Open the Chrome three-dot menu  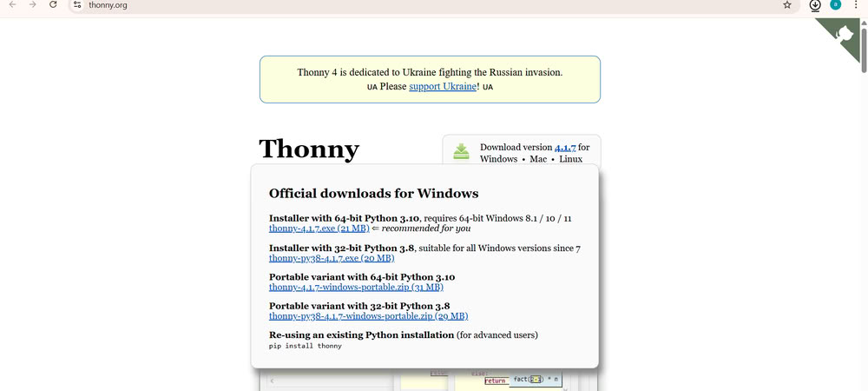point(857,5)
